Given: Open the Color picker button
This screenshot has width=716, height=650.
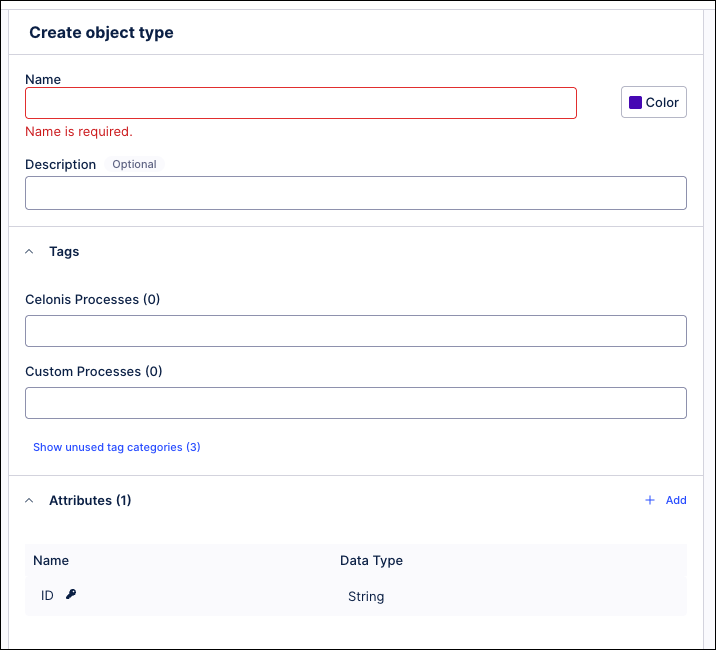Looking at the screenshot, I should [654, 102].
